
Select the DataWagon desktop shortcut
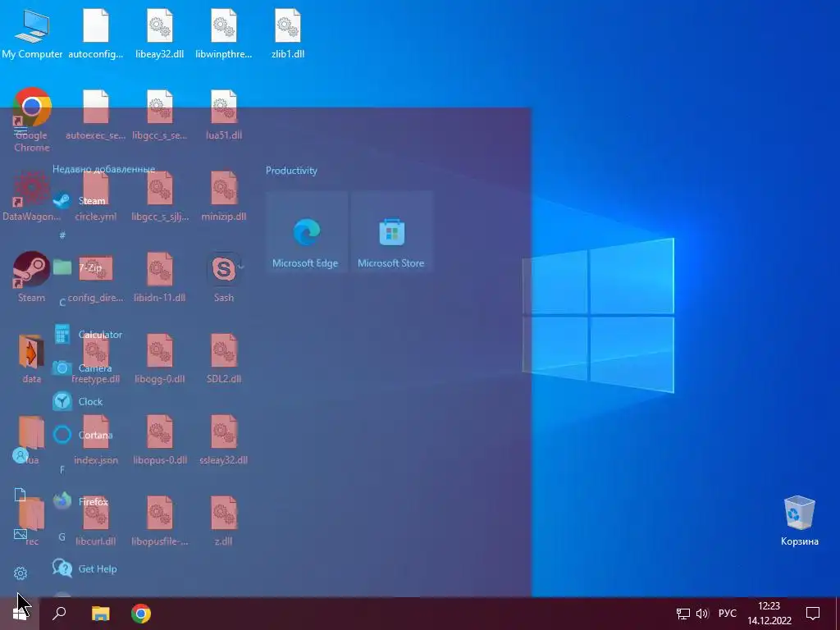point(32,196)
